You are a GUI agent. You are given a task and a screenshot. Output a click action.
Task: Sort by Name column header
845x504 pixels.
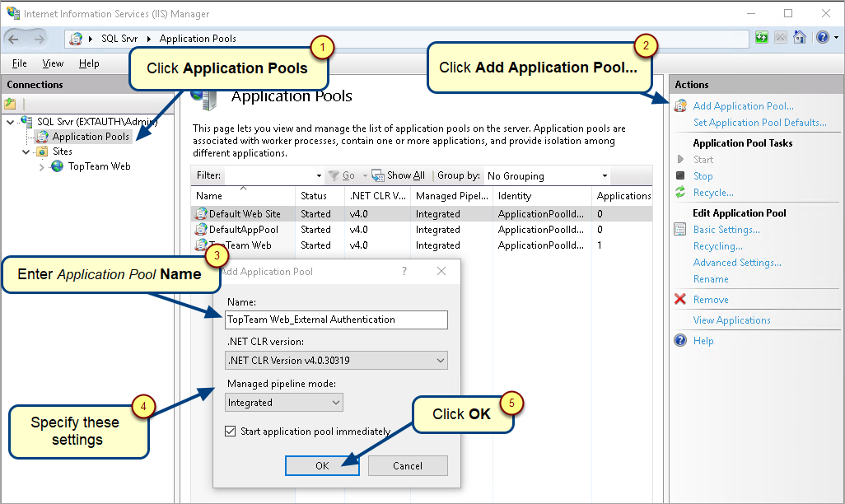(242, 196)
